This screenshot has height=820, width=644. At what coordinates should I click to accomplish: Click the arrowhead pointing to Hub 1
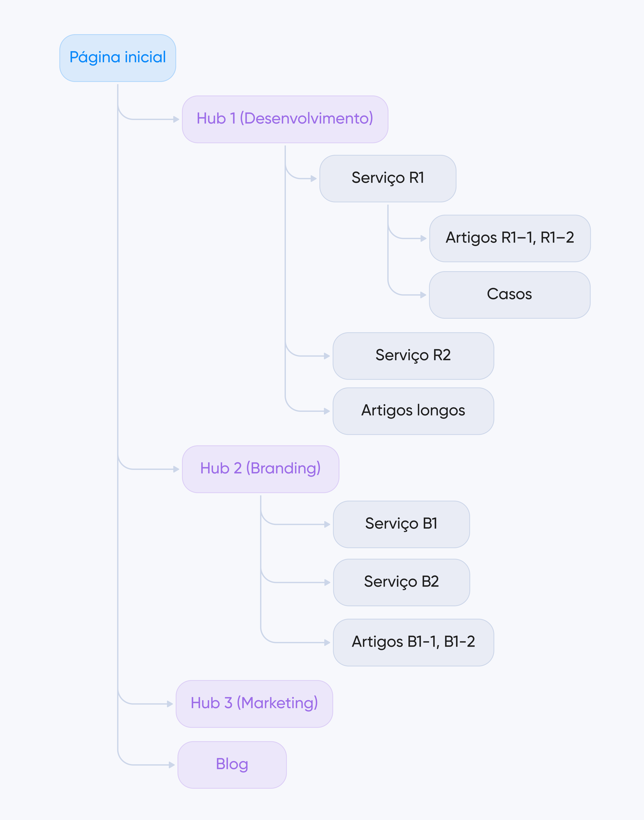[176, 120]
